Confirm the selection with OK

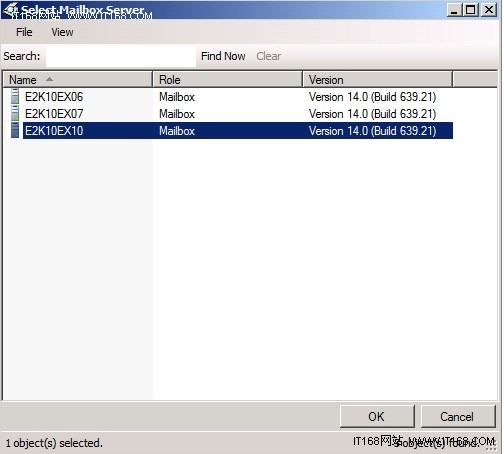click(377, 416)
